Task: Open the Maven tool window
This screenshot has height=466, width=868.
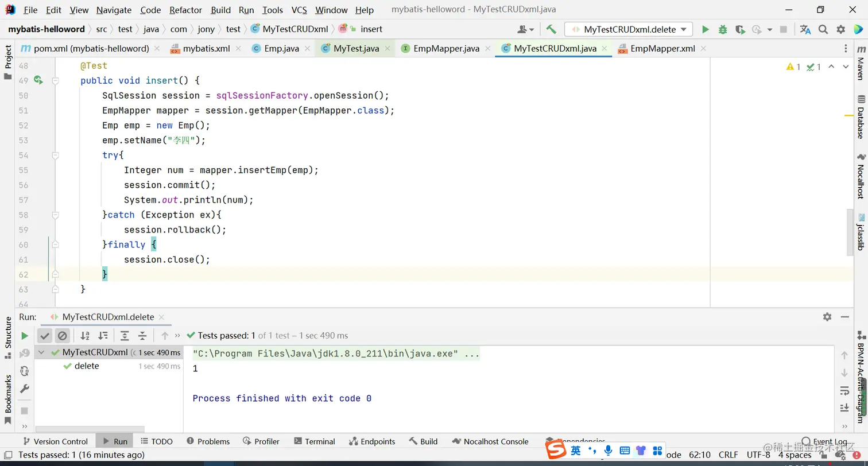Action: 861,63
